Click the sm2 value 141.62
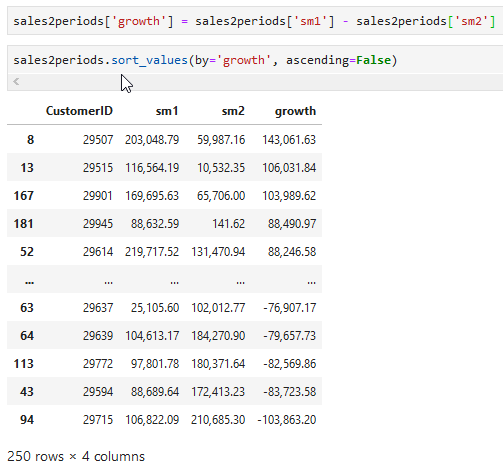503x470 pixels. (229, 224)
